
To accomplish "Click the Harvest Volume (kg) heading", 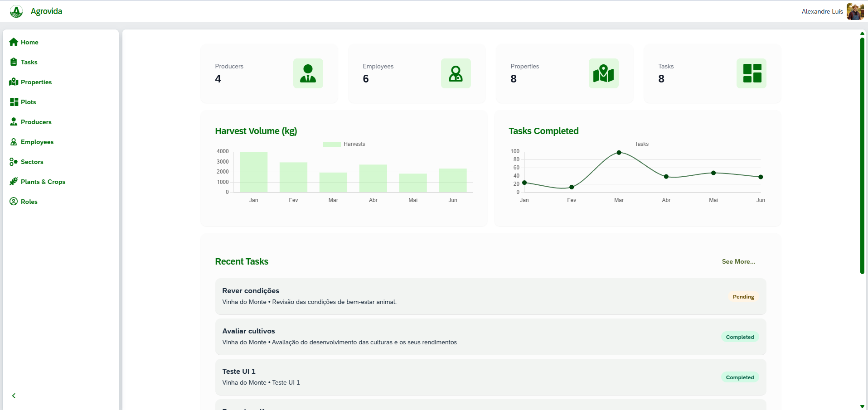I will tap(256, 131).
